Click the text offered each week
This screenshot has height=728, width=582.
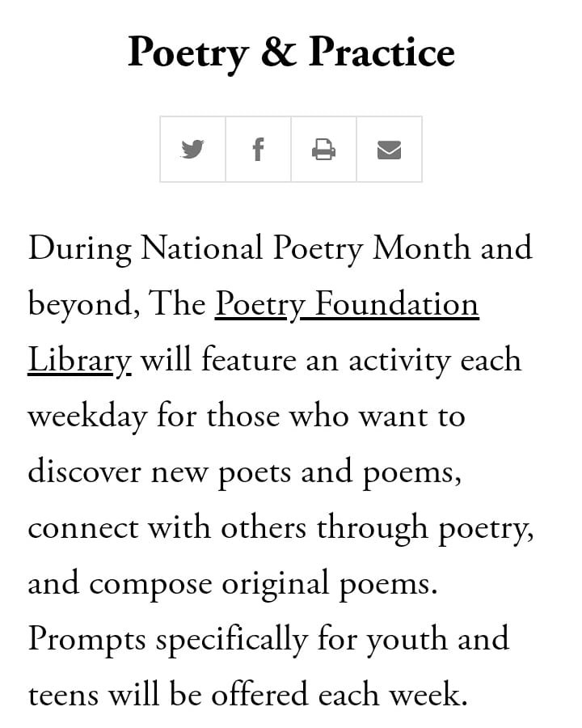click(351, 696)
